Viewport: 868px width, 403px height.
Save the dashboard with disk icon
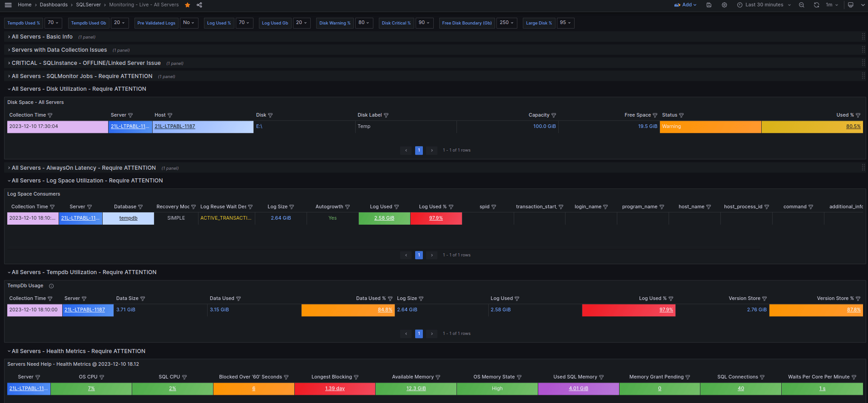pos(709,5)
